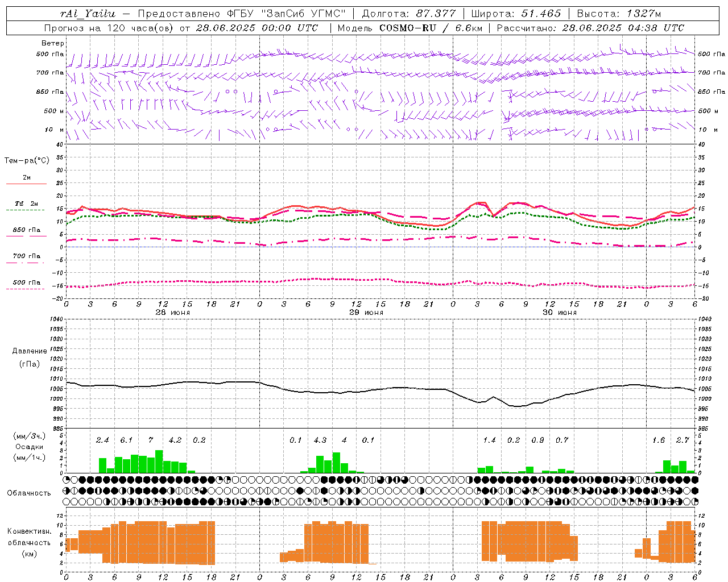Click the 30 июня date label
728x582 pixels.
(559, 313)
